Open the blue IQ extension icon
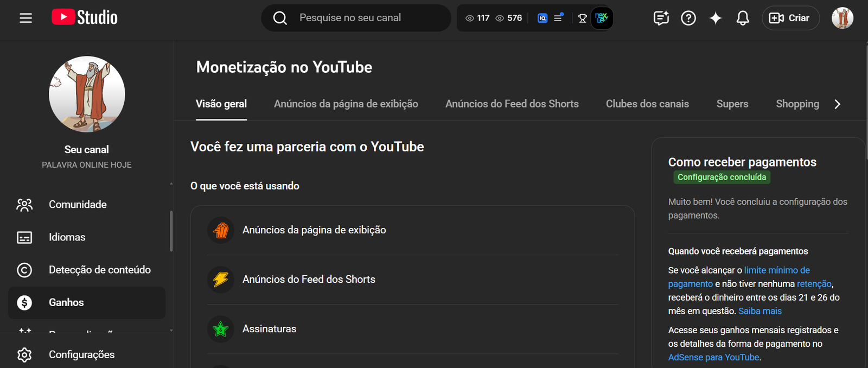Image resolution: width=868 pixels, height=368 pixels. [542, 18]
